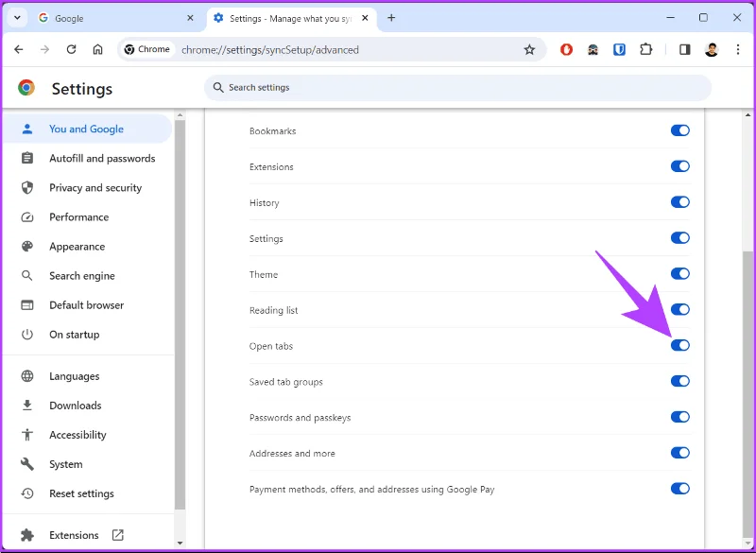Open the red shield extension icon
This screenshot has height=553, width=756.
point(566,49)
